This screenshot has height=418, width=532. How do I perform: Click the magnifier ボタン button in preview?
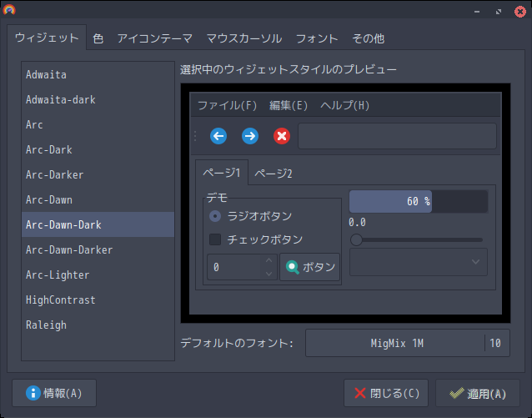tap(309, 267)
